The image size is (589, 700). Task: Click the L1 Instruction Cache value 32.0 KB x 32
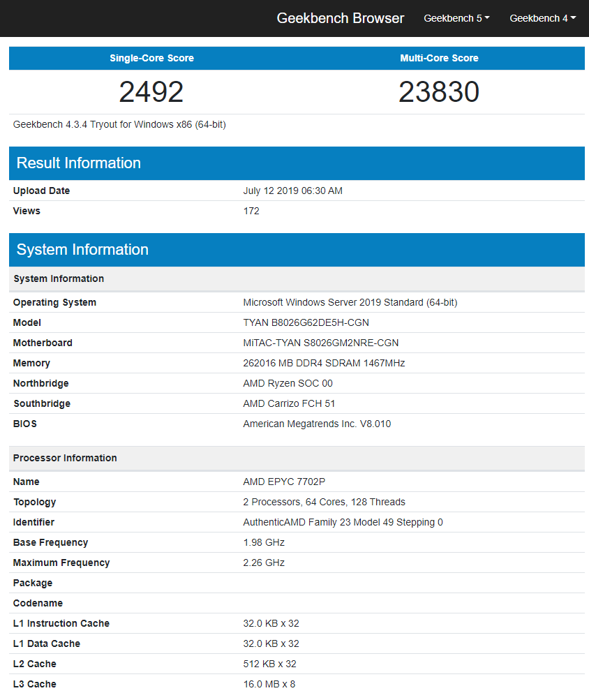pyautogui.click(x=271, y=623)
